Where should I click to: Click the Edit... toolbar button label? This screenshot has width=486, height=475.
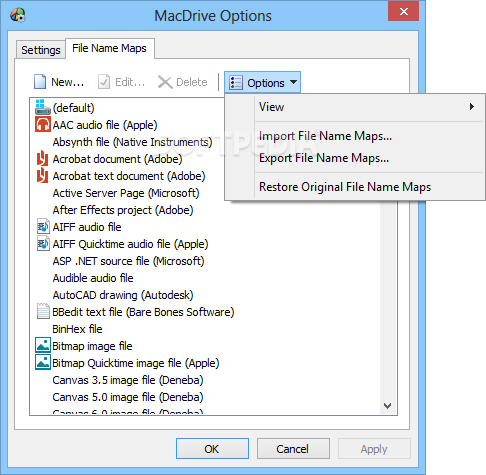pos(130,82)
